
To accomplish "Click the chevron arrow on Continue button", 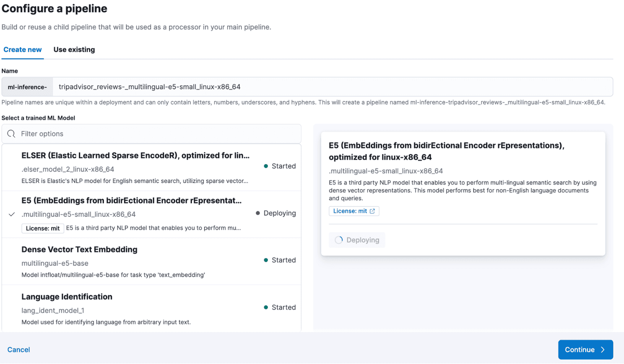I will pyautogui.click(x=603, y=350).
